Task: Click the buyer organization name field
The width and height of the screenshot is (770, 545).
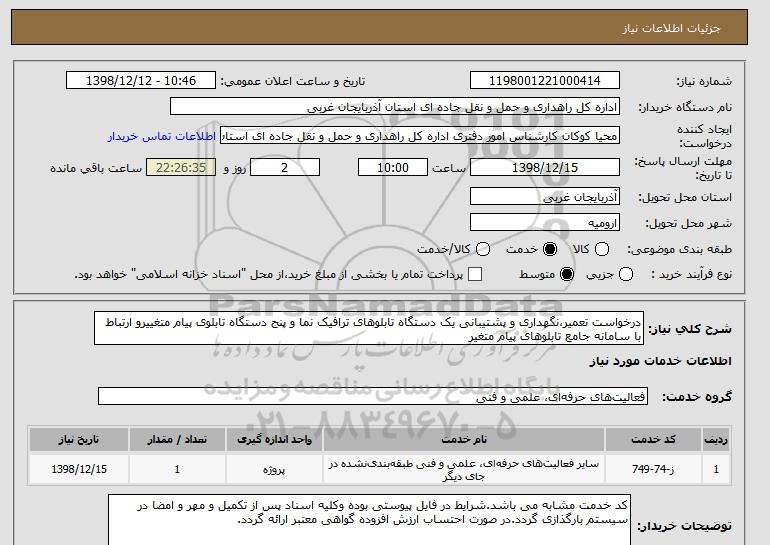Action: point(395,107)
